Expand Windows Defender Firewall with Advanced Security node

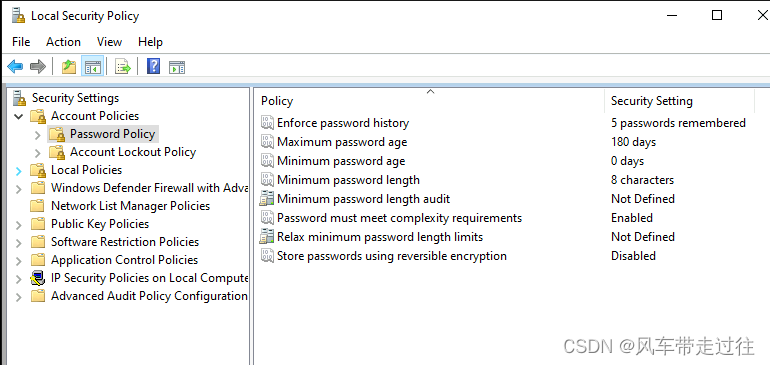(x=19, y=189)
